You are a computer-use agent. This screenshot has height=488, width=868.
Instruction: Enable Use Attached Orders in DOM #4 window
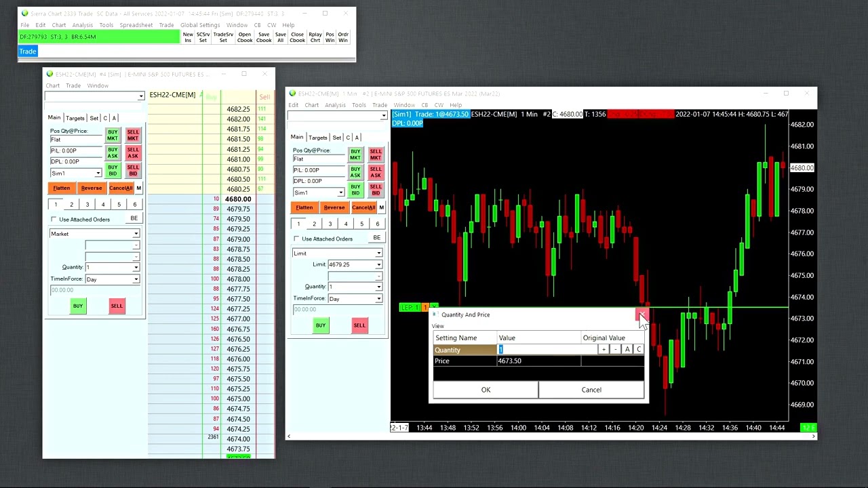pos(54,220)
